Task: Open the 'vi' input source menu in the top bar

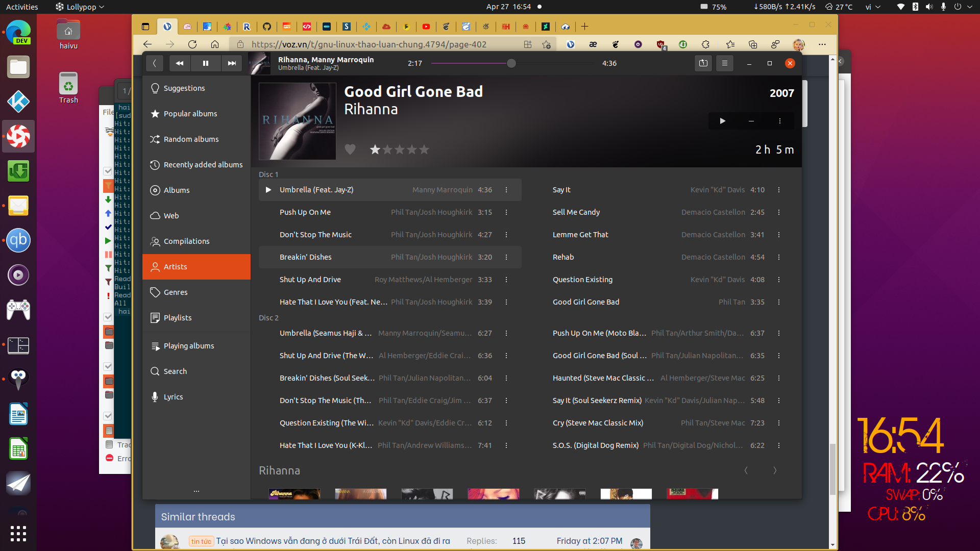Action: (x=872, y=7)
